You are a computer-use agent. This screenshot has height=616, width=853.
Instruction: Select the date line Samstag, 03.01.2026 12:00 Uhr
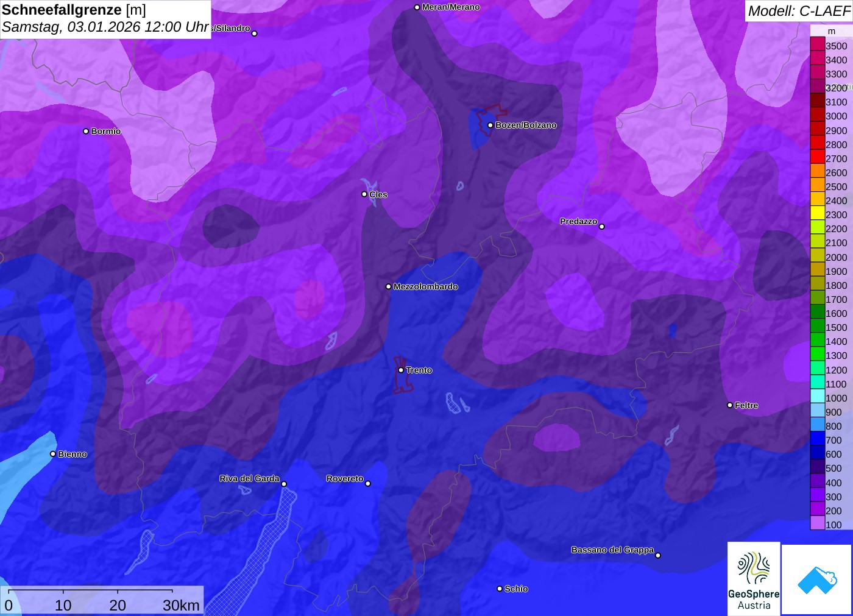click(x=105, y=27)
